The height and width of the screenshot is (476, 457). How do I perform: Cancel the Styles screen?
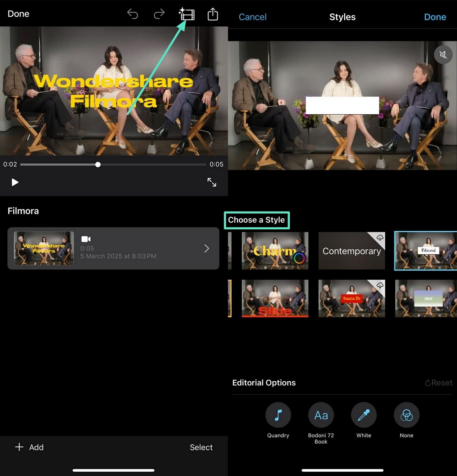[252, 17]
